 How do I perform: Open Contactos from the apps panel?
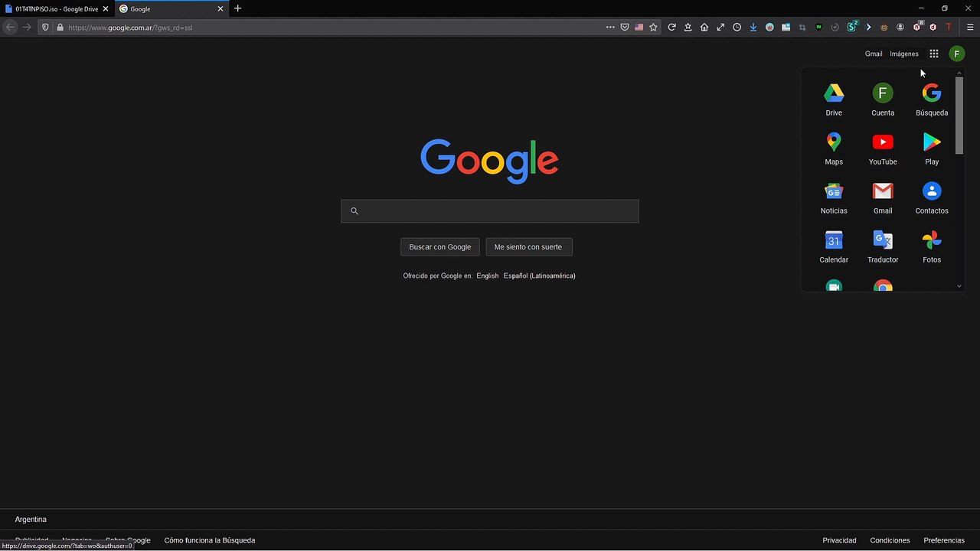click(932, 198)
